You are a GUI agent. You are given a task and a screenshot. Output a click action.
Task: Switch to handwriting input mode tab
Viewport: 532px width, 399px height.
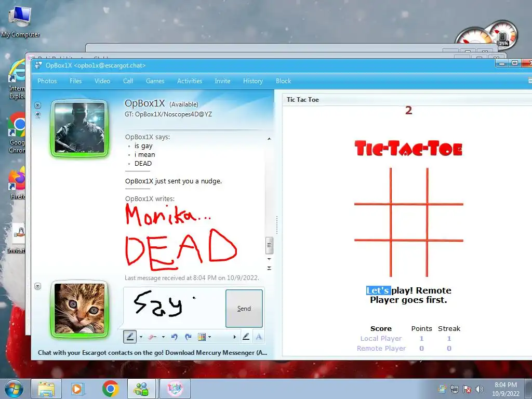pos(246,337)
